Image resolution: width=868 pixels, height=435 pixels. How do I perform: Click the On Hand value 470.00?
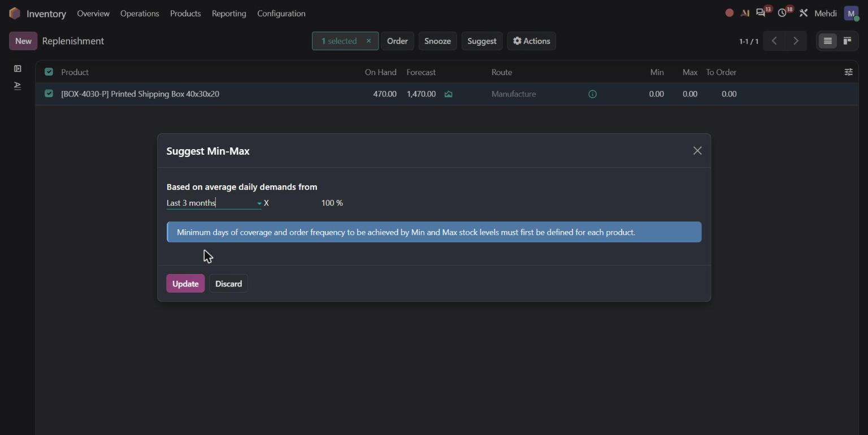click(x=385, y=94)
